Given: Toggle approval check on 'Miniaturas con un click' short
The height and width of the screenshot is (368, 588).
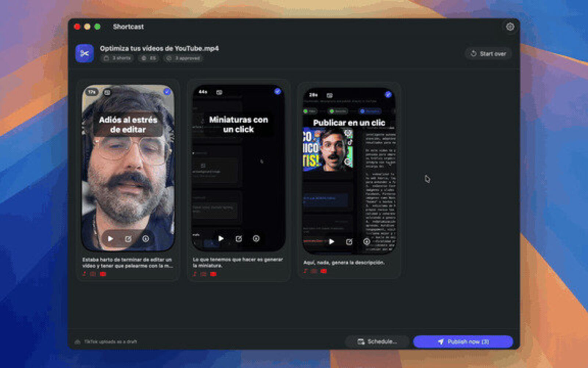Looking at the screenshot, I should pyautogui.click(x=277, y=91).
